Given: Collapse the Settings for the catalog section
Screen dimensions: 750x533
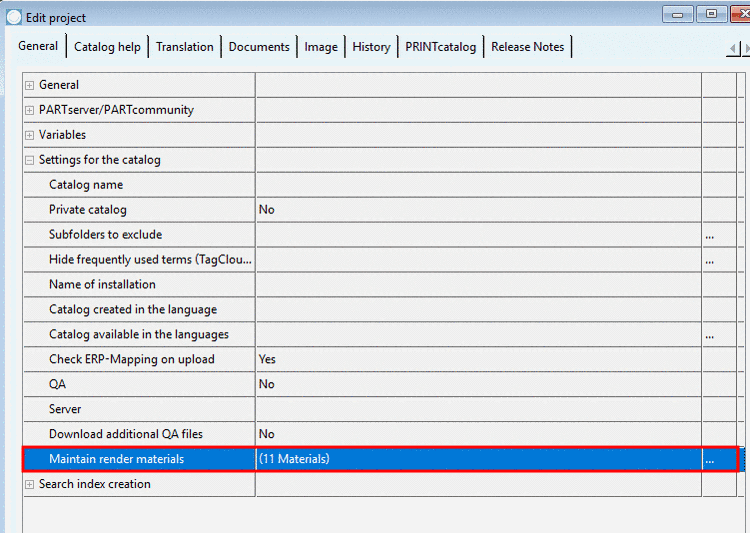Looking at the screenshot, I should [30, 160].
